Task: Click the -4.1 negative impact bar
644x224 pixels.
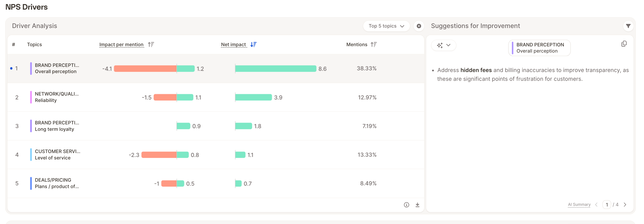Action: tap(145, 69)
